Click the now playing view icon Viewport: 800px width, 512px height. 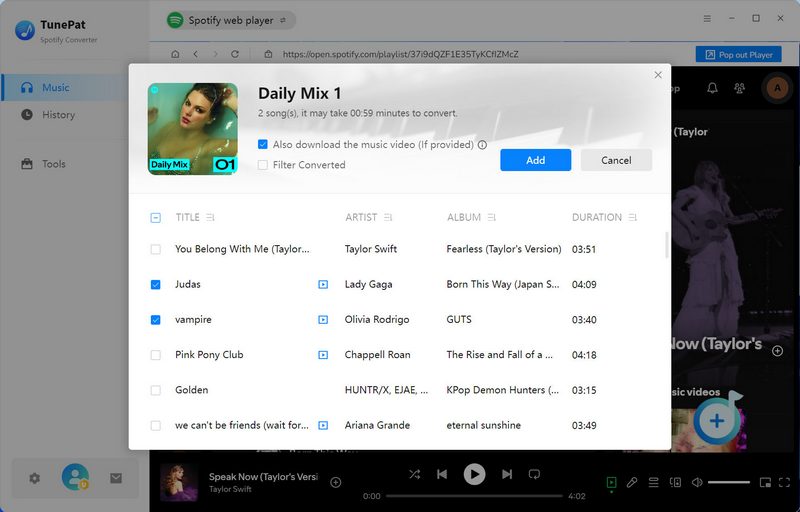click(x=611, y=482)
